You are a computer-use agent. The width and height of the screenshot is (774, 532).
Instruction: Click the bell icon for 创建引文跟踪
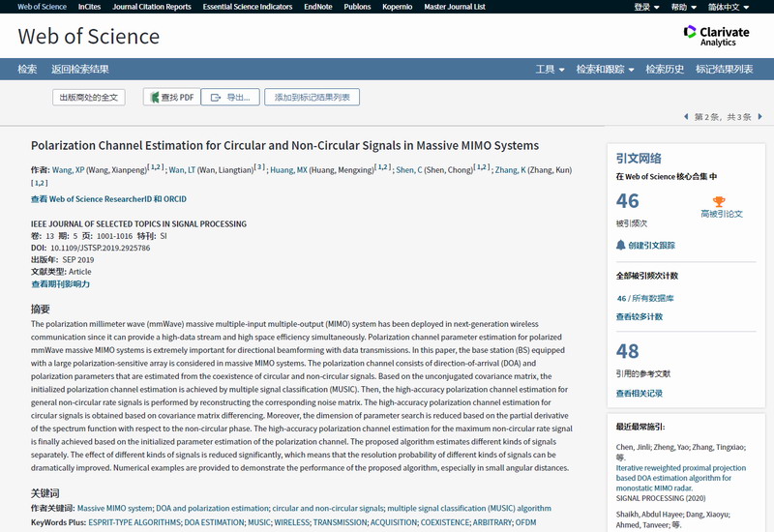[x=621, y=246]
